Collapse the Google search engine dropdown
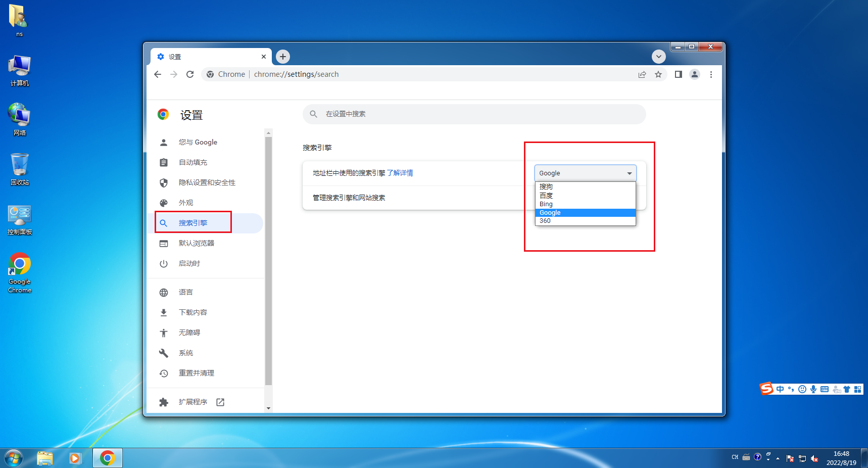Screen dimensions: 868x468 [x=585, y=173]
